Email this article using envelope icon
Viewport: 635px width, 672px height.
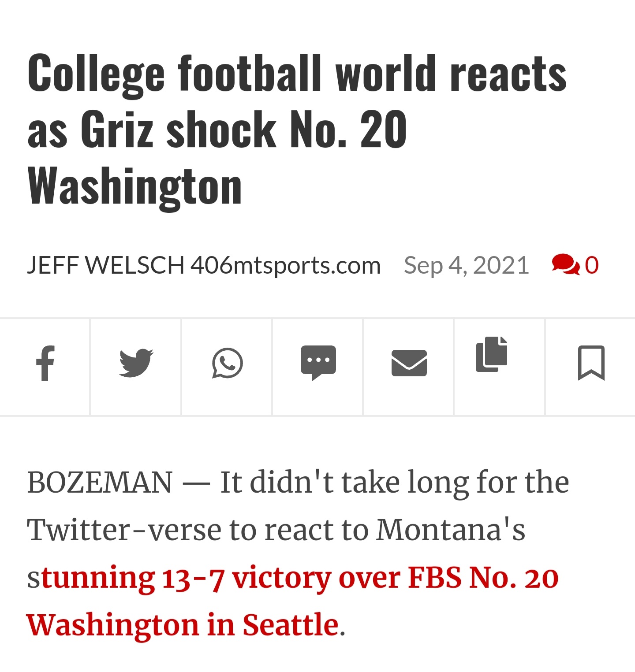click(409, 363)
